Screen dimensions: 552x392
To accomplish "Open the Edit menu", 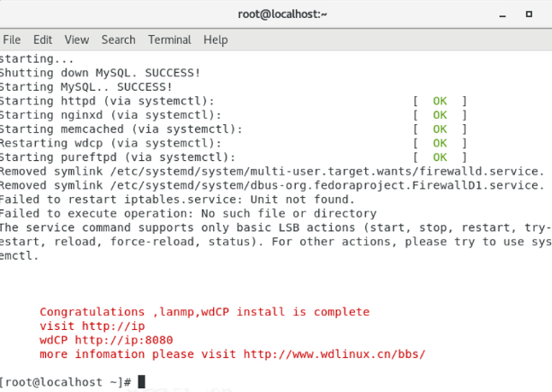I will pos(42,40).
